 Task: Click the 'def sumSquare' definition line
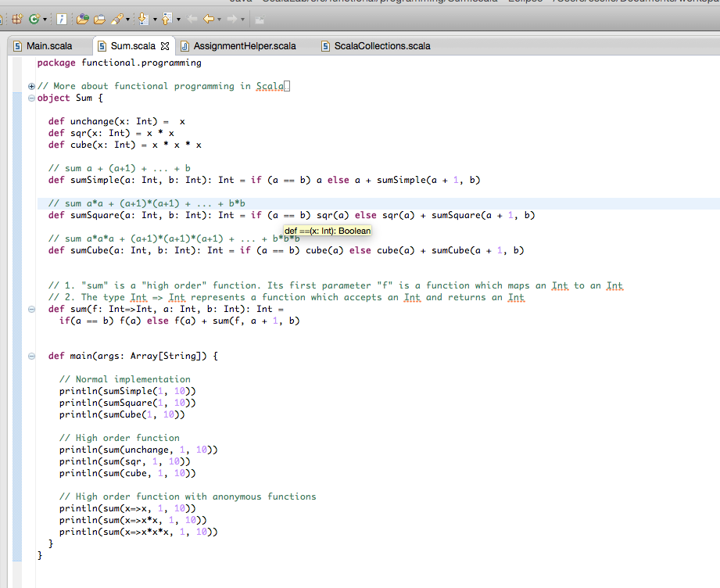[292, 215]
